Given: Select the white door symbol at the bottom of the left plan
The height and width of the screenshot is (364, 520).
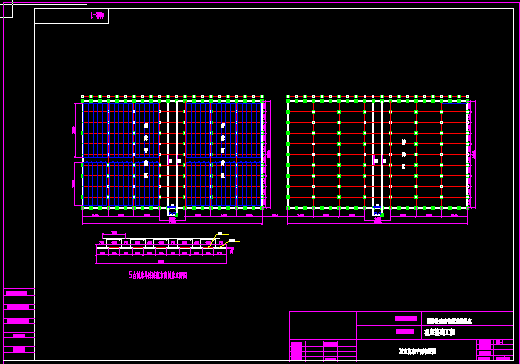Looking at the screenshot, I should (x=172, y=210).
